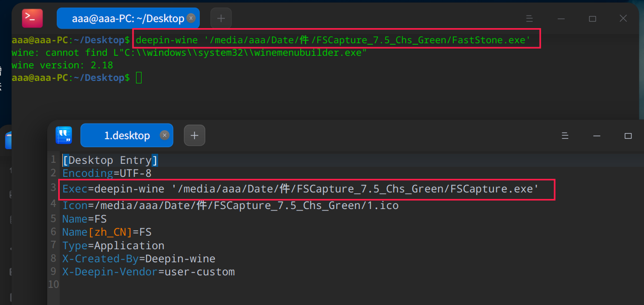This screenshot has width=644, height=305.
Task: Click line number 3 in editor gutter
Action: point(54,187)
